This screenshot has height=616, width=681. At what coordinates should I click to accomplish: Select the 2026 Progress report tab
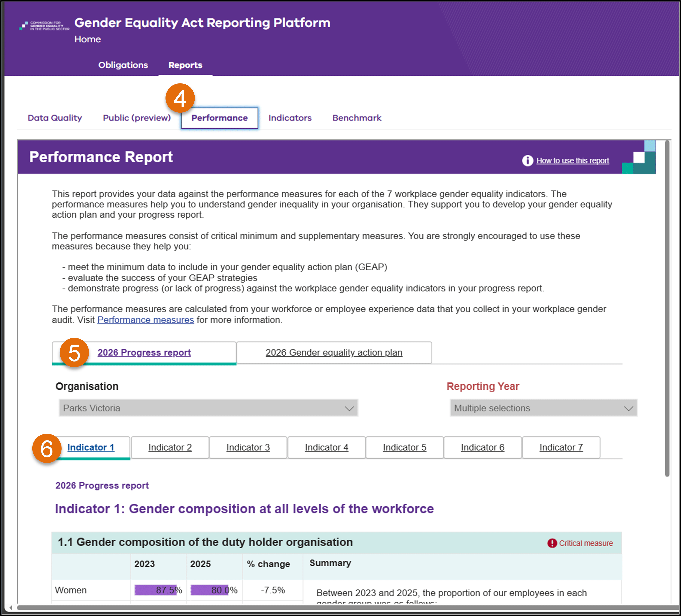pos(144,353)
